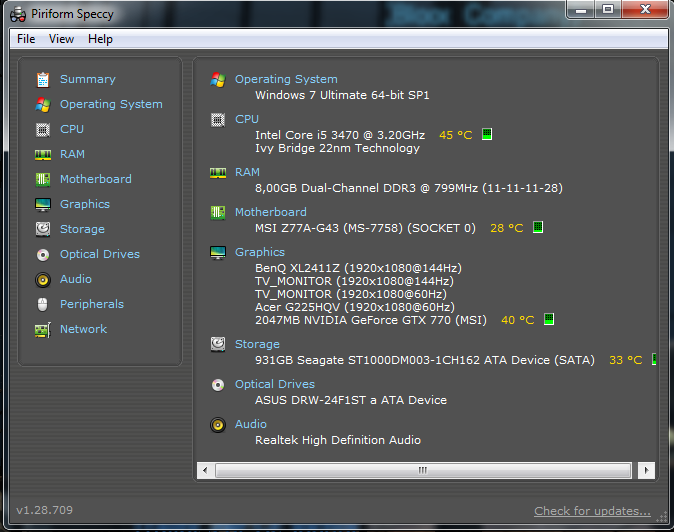Click the Graphics monitor icon in summary pane
Image resolution: width=674 pixels, height=532 pixels.
pos(218,253)
